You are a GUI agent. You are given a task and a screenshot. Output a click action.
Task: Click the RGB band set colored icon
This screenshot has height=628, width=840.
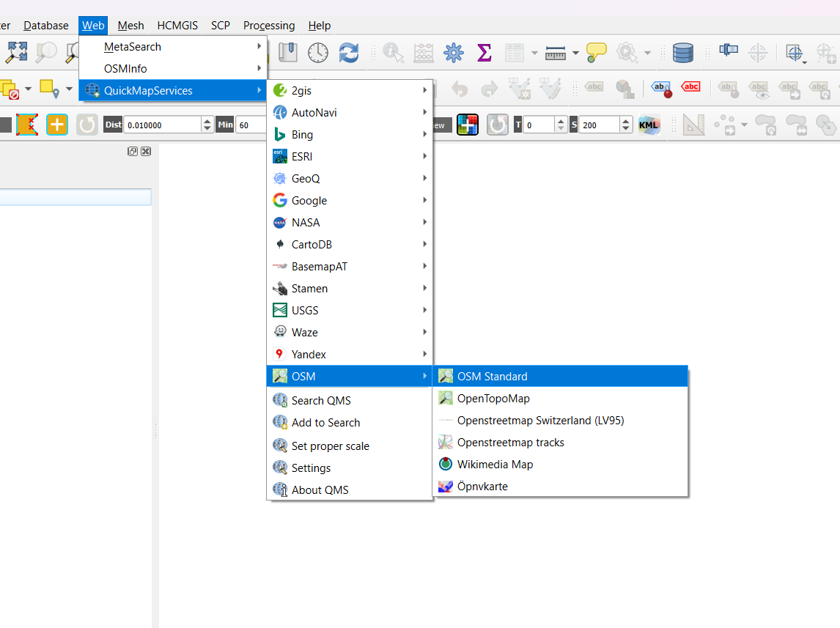pyautogui.click(x=467, y=125)
